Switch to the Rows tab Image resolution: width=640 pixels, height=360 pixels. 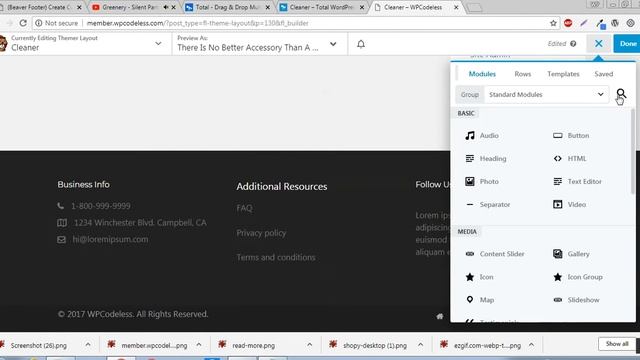coord(522,74)
